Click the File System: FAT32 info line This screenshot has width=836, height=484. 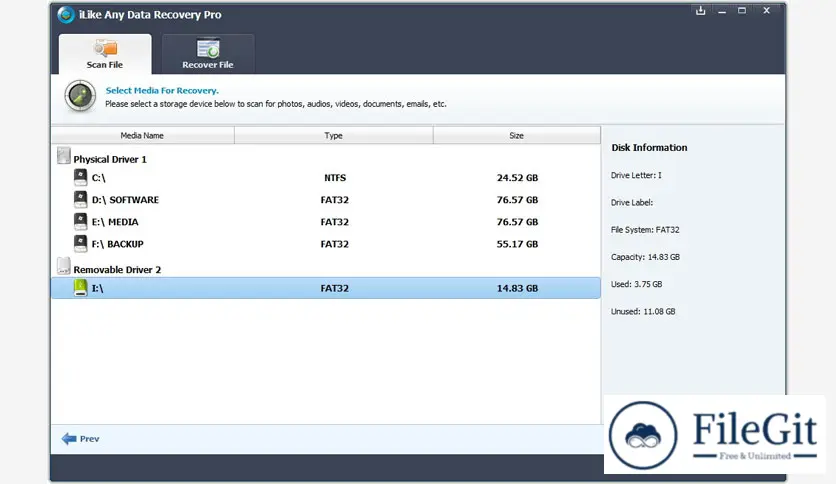[x=645, y=230]
